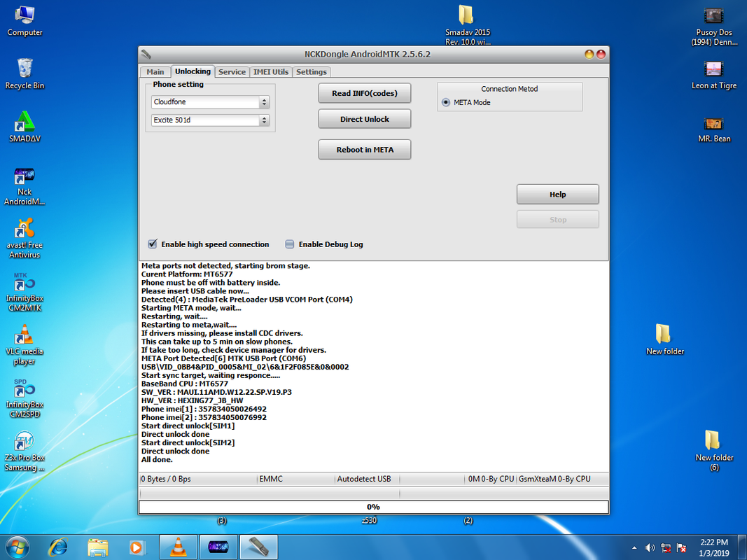This screenshot has width=747, height=560.
Task: Click the disabled Stop button
Action: tap(558, 220)
